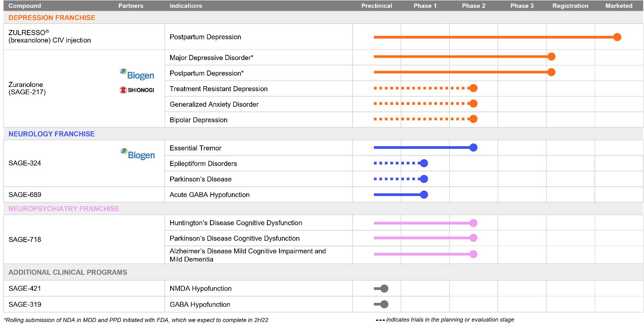
Task: Select the SAGE-421 preclinical gray dot
Action: [384, 288]
